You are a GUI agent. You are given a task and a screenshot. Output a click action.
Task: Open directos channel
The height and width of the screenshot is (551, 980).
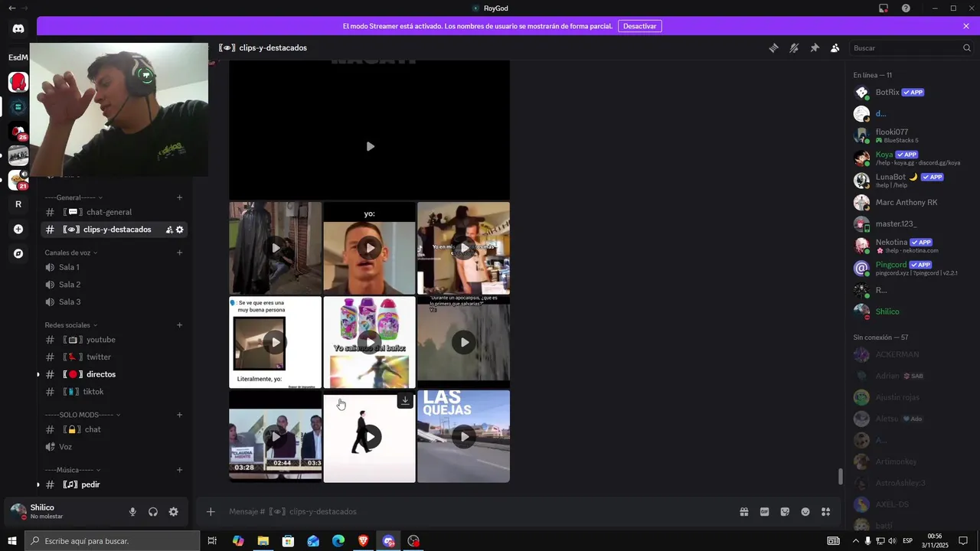115,374
